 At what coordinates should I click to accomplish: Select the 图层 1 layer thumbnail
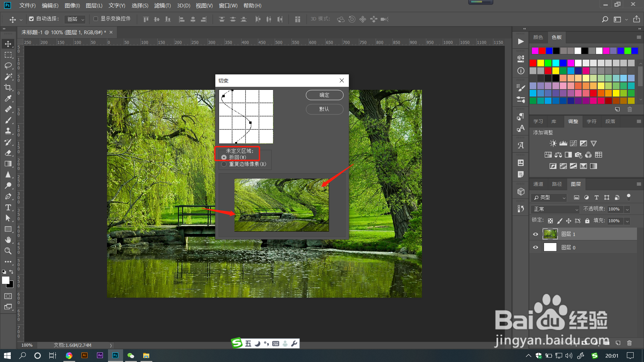coord(550,234)
